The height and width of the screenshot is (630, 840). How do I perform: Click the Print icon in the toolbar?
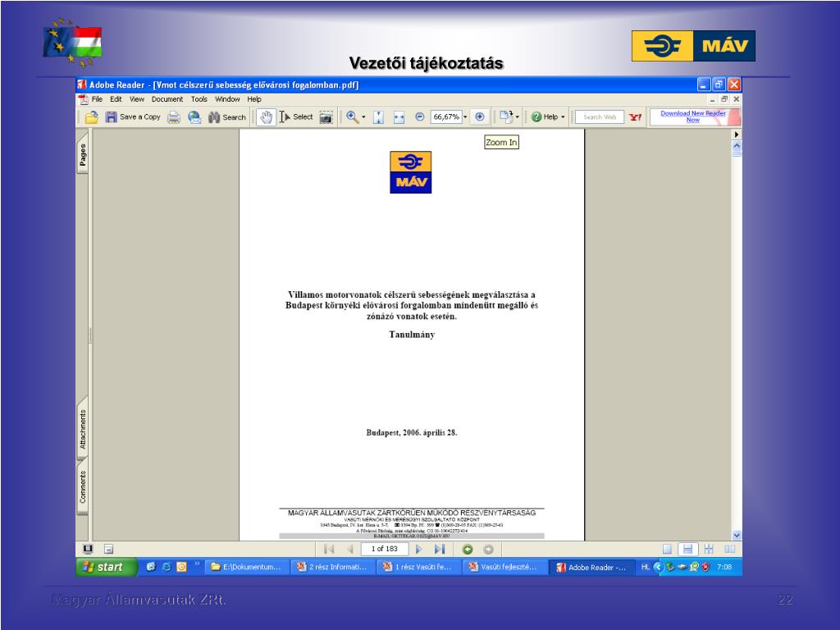tap(174, 116)
